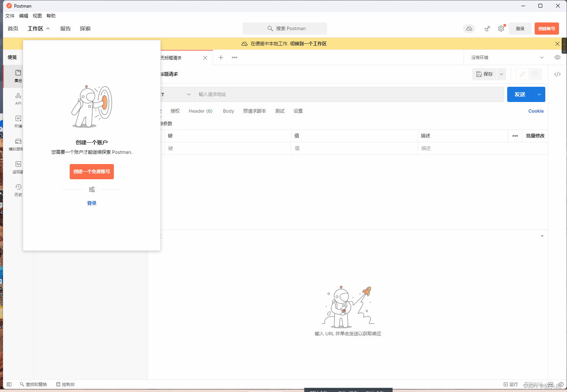Click the cloud sync status icon

[469, 29]
